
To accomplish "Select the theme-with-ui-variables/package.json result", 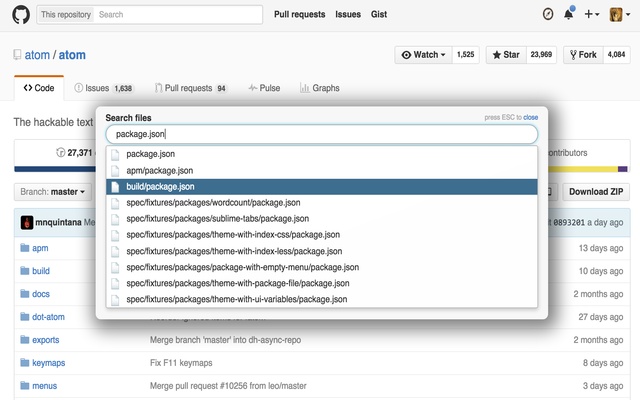I will (x=322, y=299).
